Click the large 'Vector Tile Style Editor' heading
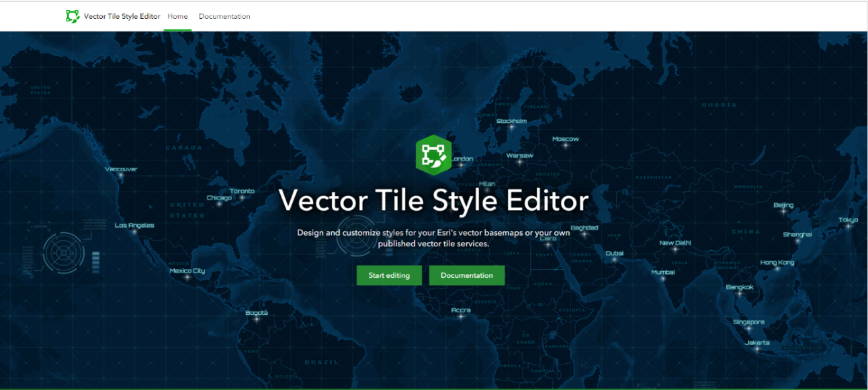This screenshot has width=868, height=390. coord(433,200)
